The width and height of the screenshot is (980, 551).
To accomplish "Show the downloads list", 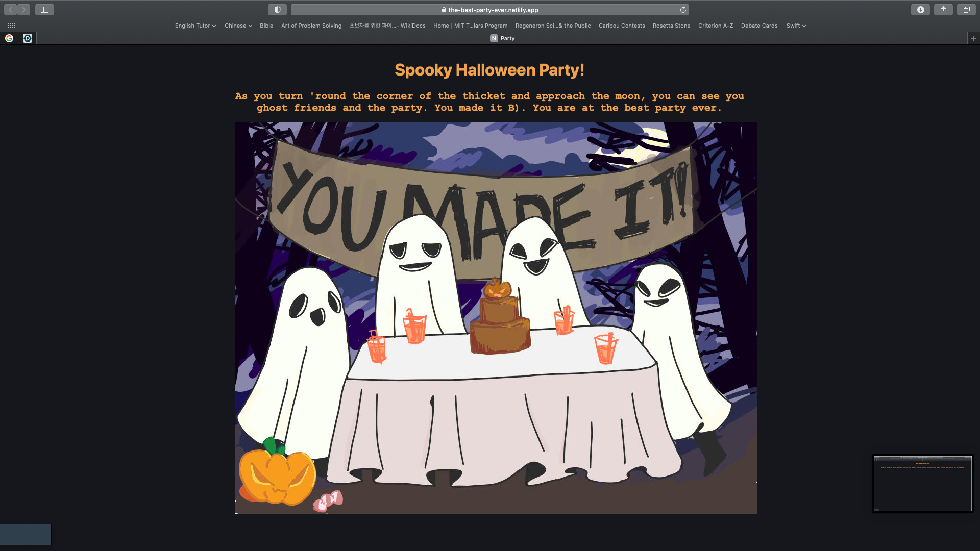I will [x=920, y=10].
